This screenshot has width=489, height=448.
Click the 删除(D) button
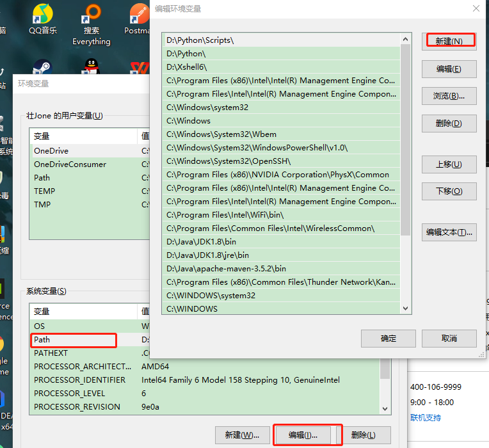[449, 124]
